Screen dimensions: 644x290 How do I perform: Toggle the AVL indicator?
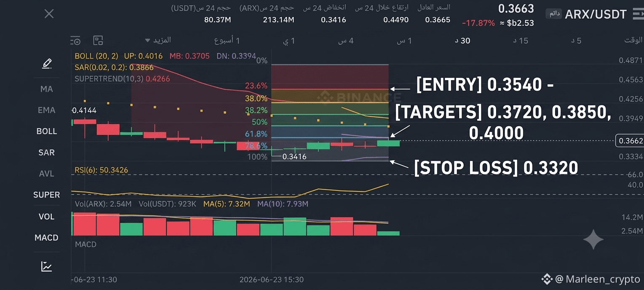pyautogui.click(x=46, y=174)
